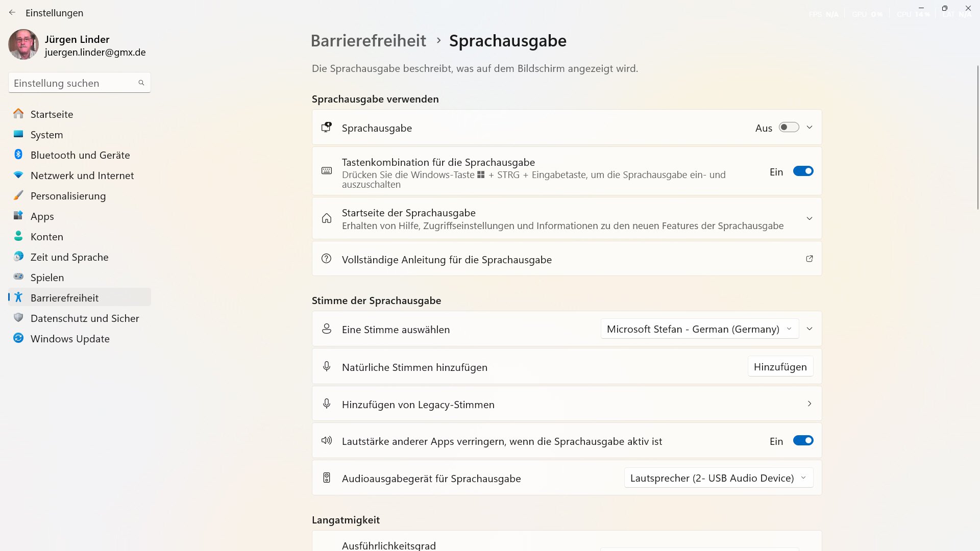Click the back arrow next to Einstellungen
980x551 pixels.
12,13
